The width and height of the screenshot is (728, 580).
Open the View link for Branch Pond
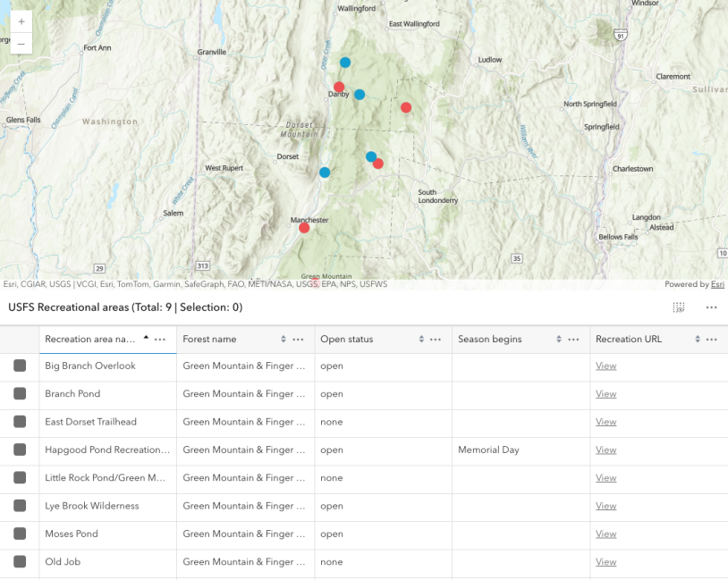coord(605,393)
